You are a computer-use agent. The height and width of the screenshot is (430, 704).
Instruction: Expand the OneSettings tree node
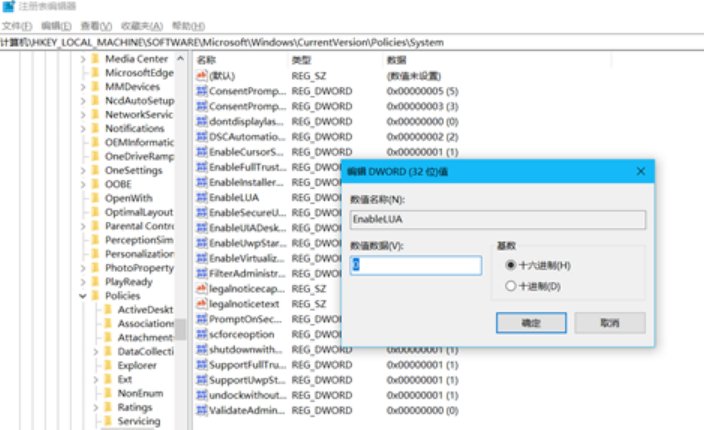click(83, 170)
